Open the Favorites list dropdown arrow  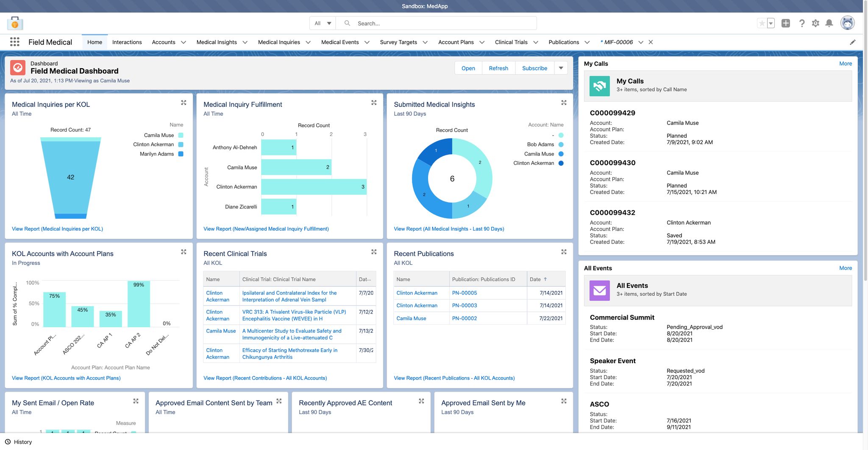point(771,23)
